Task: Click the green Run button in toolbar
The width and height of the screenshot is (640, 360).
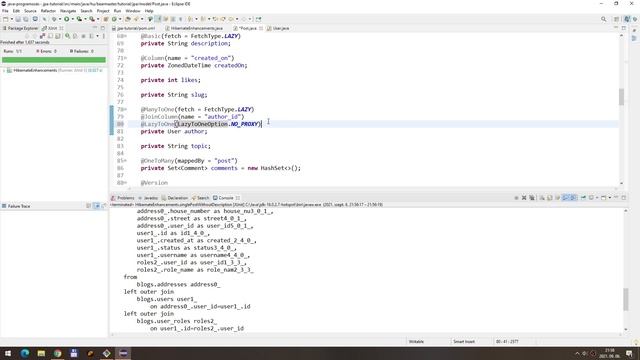Action: coord(67,19)
